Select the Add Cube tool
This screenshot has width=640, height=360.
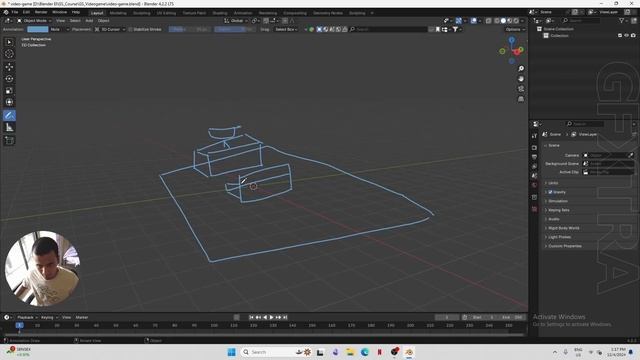coord(9,141)
